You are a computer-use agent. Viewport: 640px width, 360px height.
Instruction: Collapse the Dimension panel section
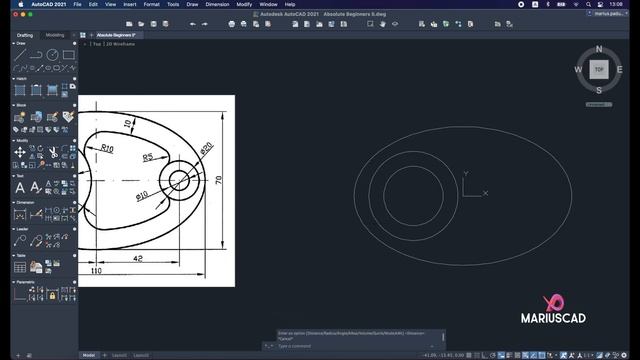[13, 202]
